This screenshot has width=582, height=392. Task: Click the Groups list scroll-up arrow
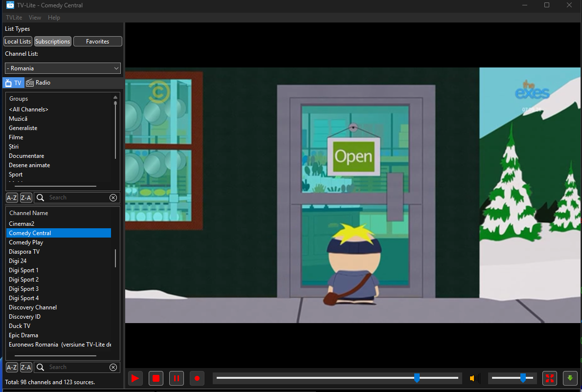point(115,97)
